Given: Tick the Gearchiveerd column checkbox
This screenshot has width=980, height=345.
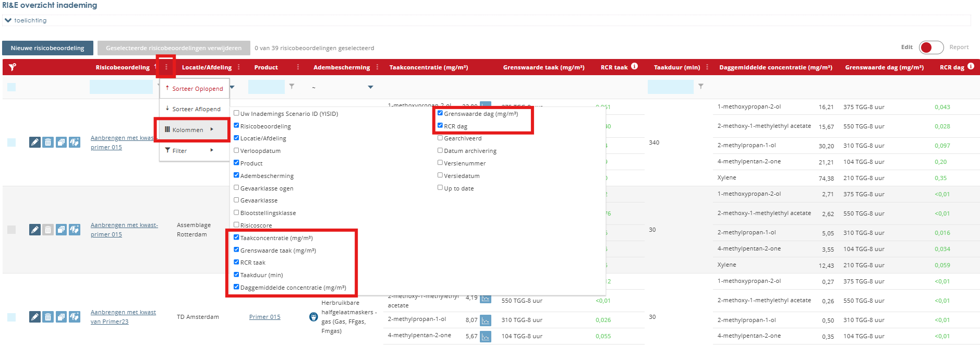Looking at the screenshot, I should pos(440,138).
